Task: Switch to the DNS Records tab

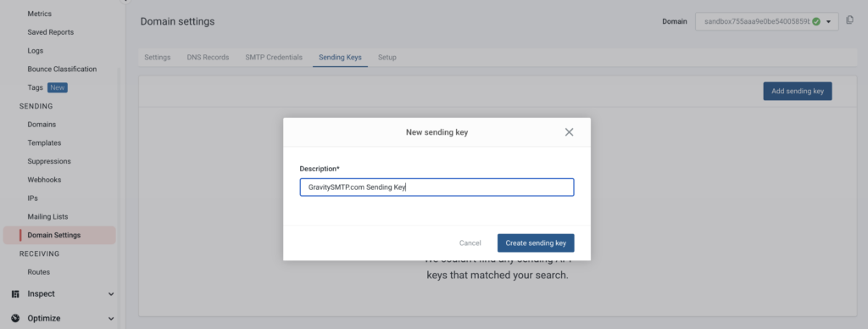Action: click(208, 57)
